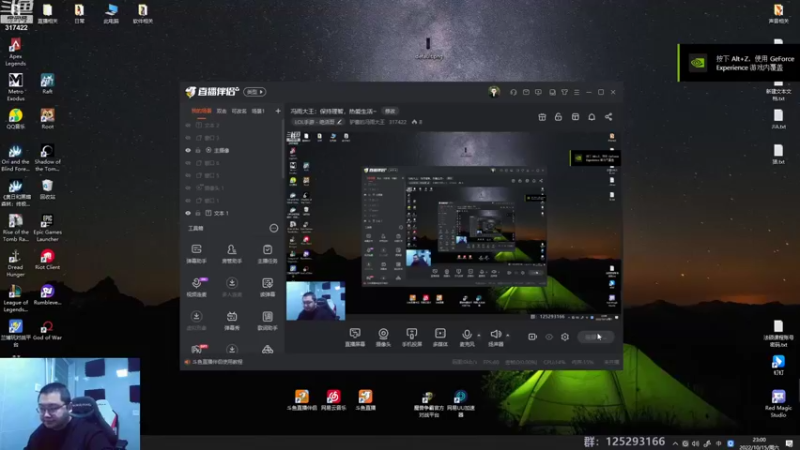Click the headset customer service icon in the title bar
800x450 pixels.
pyautogui.click(x=513, y=92)
